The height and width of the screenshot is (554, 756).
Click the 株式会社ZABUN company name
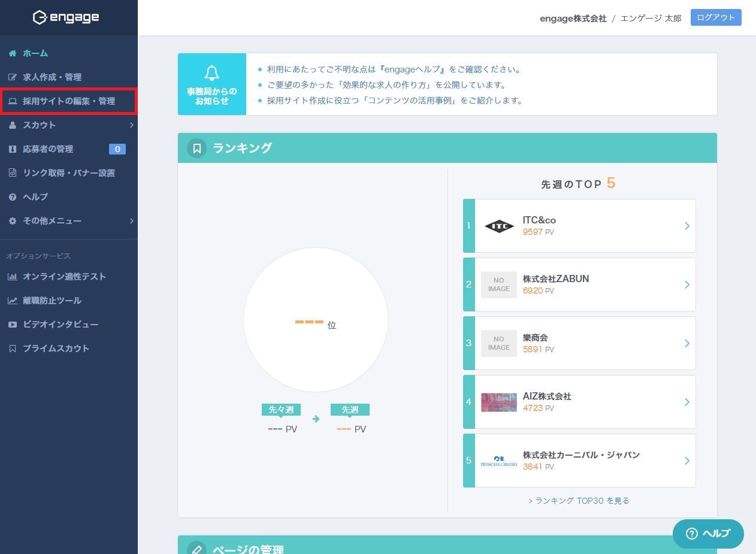coord(556,279)
